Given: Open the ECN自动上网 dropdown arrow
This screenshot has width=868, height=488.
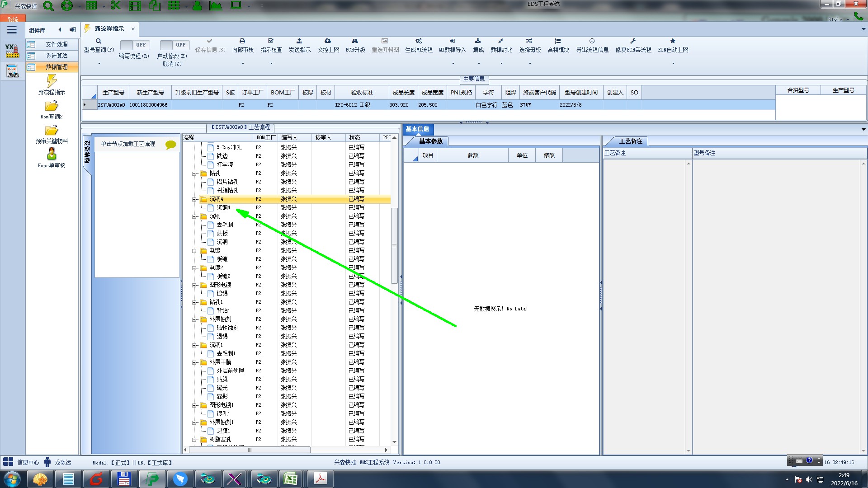Looking at the screenshot, I should pos(673,63).
